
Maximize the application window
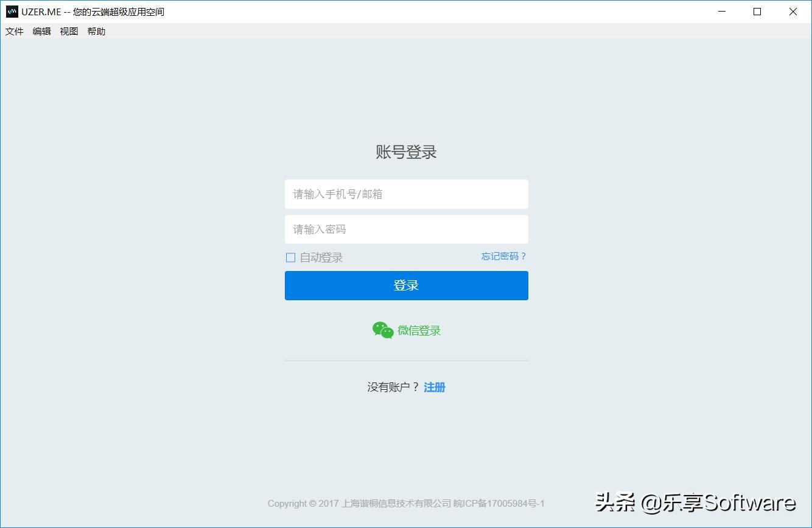tap(757, 12)
